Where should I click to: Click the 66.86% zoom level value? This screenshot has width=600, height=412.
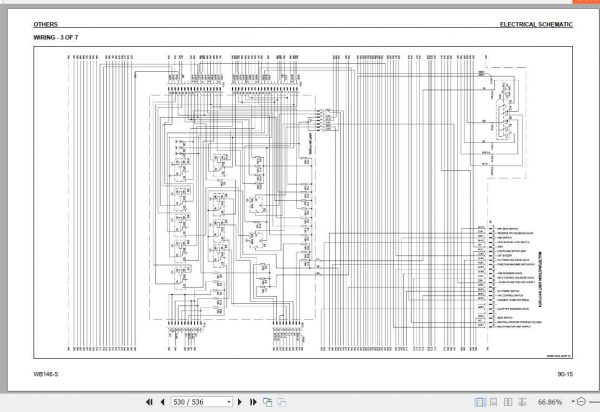[x=550, y=402]
